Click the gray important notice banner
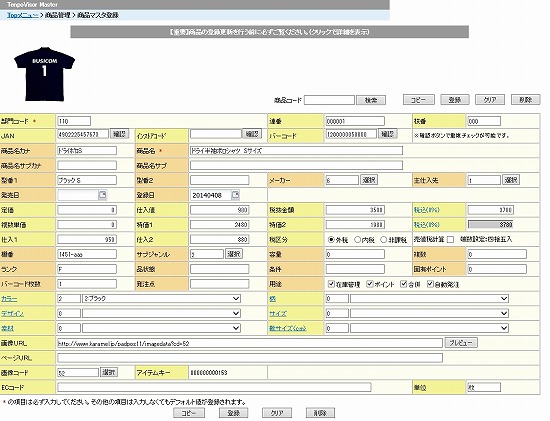Screen dimensions: 550x421 click(x=269, y=32)
